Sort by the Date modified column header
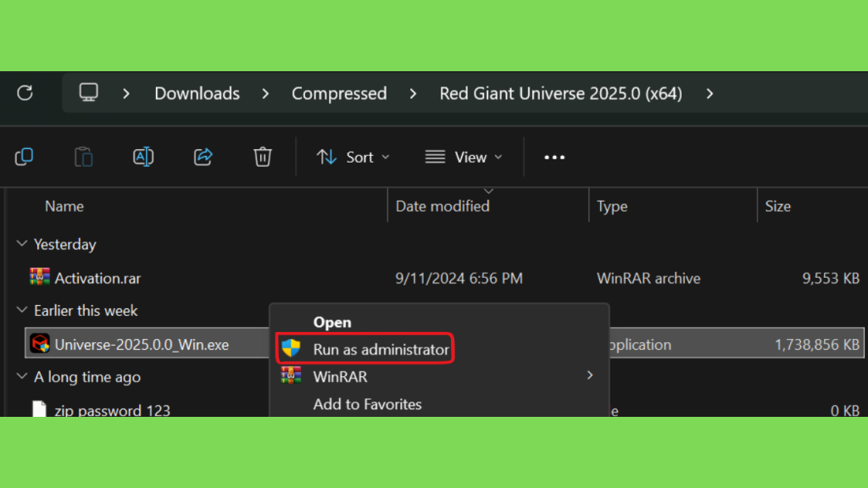Image resolution: width=868 pixels, height=488 pixels. pyautogui.click(x=442, y=207)
